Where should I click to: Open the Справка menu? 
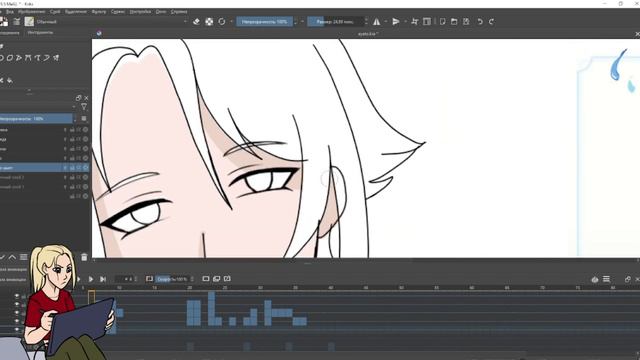coord(179,12)
